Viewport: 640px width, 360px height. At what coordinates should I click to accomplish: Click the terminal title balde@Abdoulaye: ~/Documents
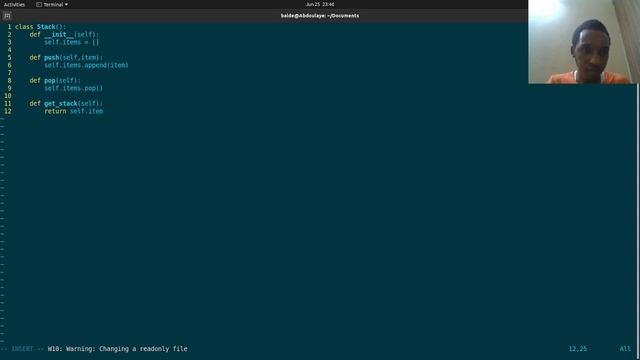click(x=320, y=16)
